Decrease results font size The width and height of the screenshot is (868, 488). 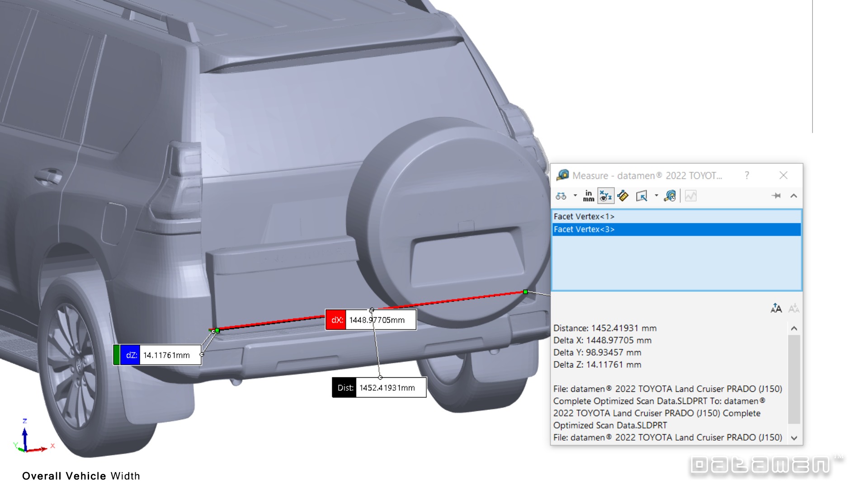click(x=793, y=308)
